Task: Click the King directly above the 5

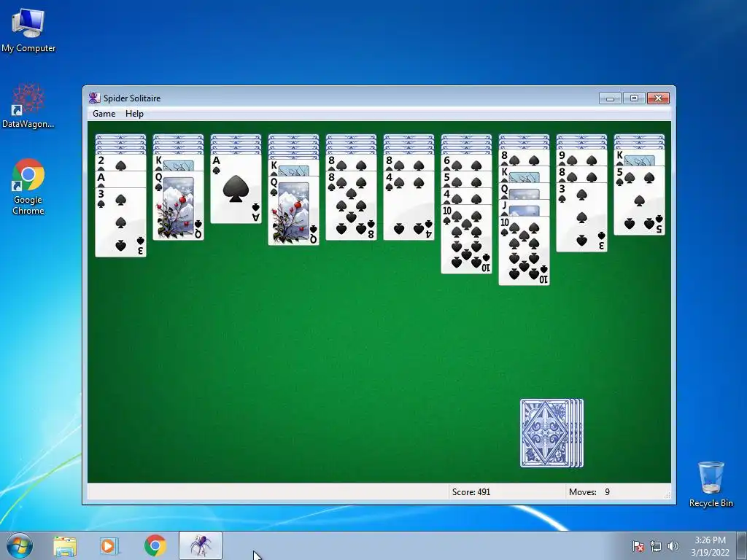Action: point(639,157)
